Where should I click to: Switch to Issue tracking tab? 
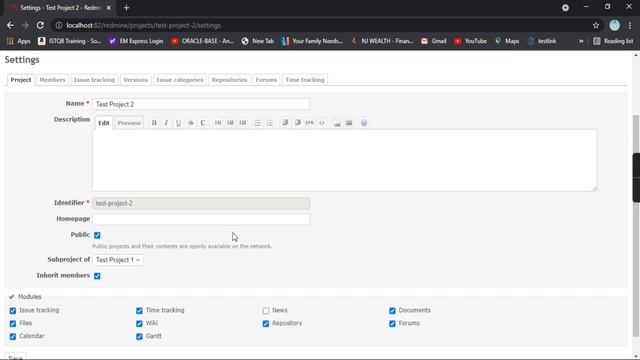point(94,80)
